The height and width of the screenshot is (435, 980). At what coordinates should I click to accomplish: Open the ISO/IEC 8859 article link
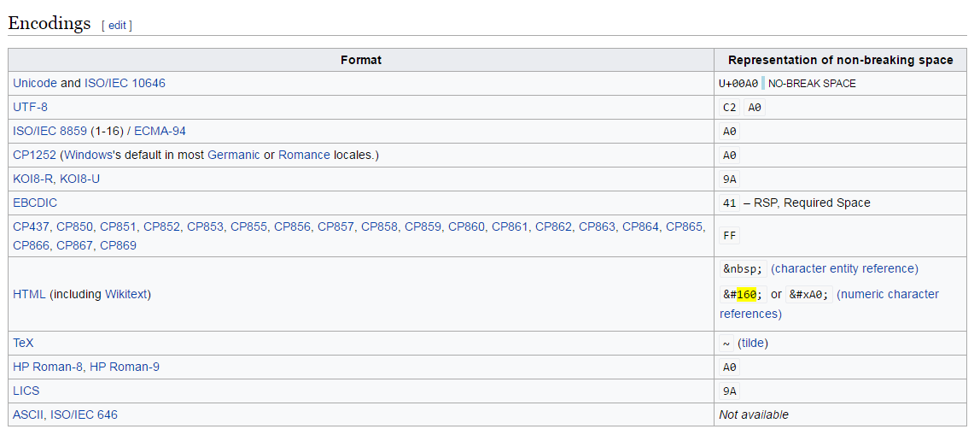pos(50,132)
